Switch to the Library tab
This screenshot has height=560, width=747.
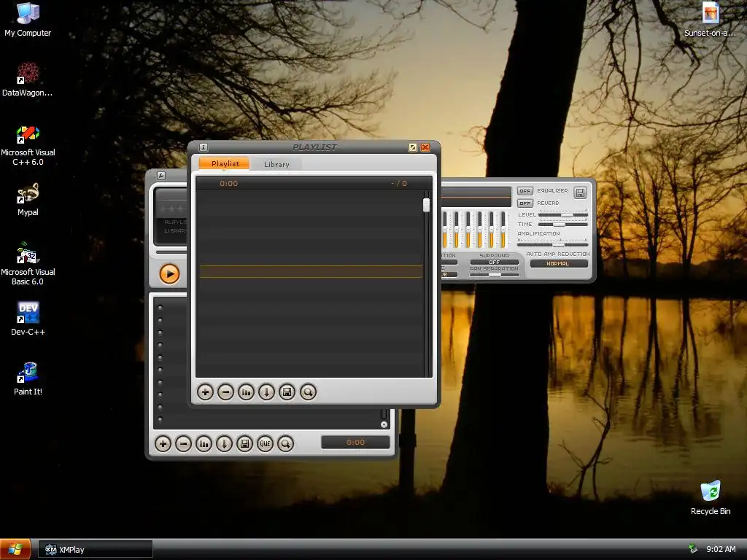pos(276,164)
